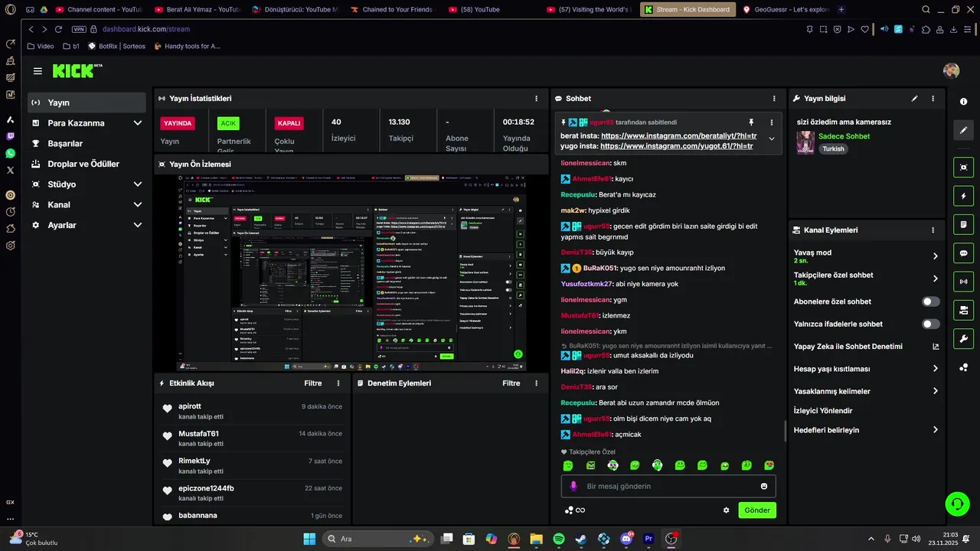Screen dimensions: 980x551
Task: Click the Windows Start button
Action: (x=309, y=539)
